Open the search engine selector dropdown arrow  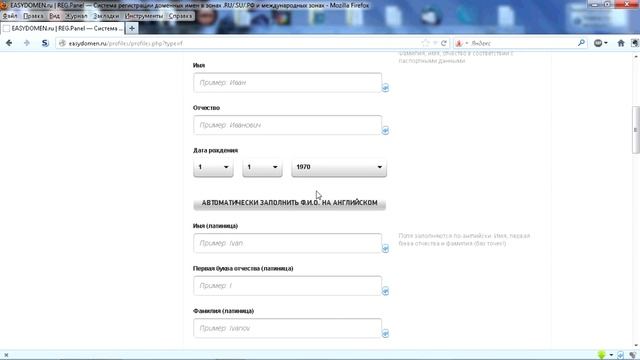tap(467, 43)
